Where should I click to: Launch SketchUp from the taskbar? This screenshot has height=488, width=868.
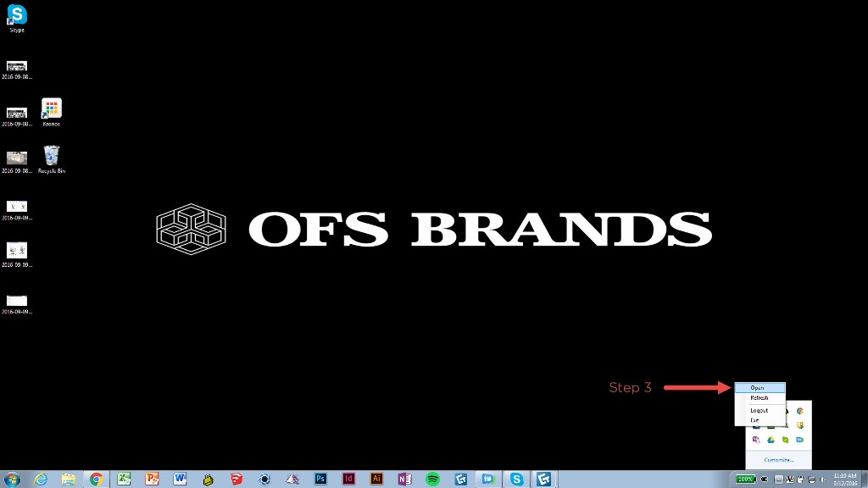click(236, 480)
